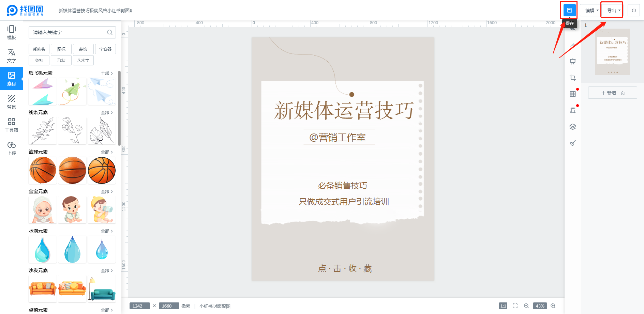Filter materials by 免扣 tag
644x314 pixels.
(39, 61)
